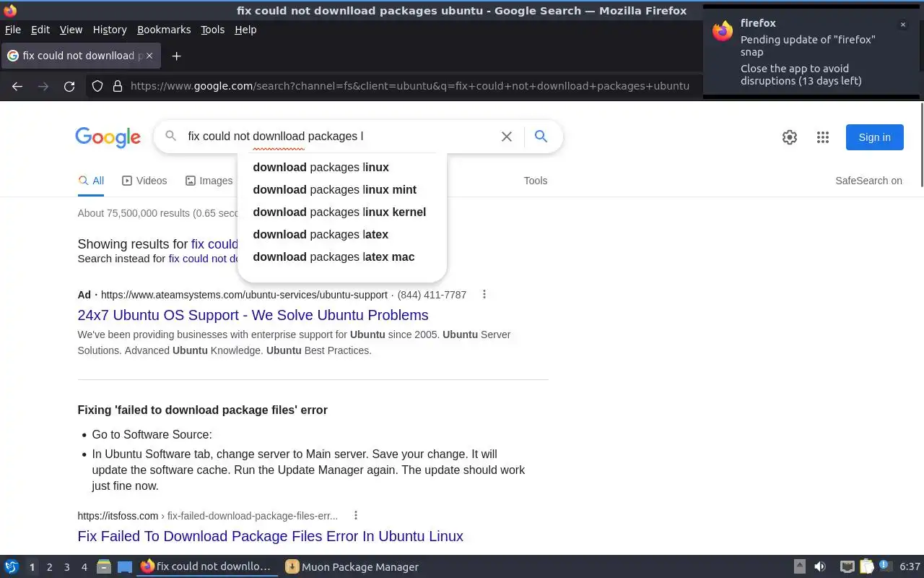
Task: Click the Google logo
Action: pos(108,137)
